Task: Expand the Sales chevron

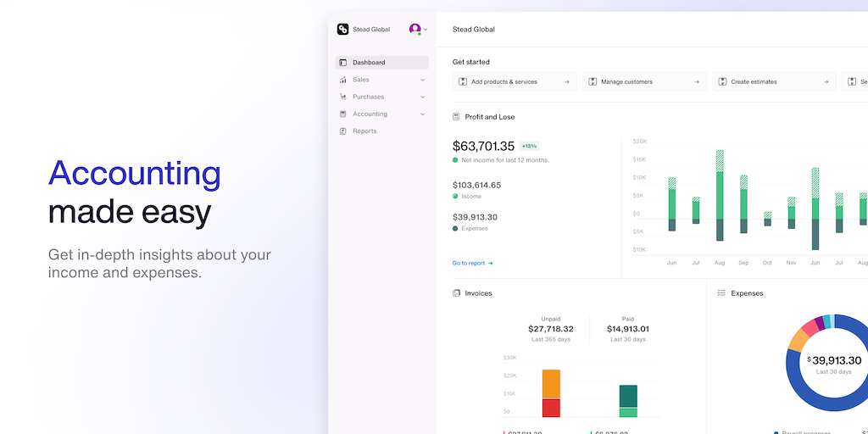Action: [x=422, y=80]
